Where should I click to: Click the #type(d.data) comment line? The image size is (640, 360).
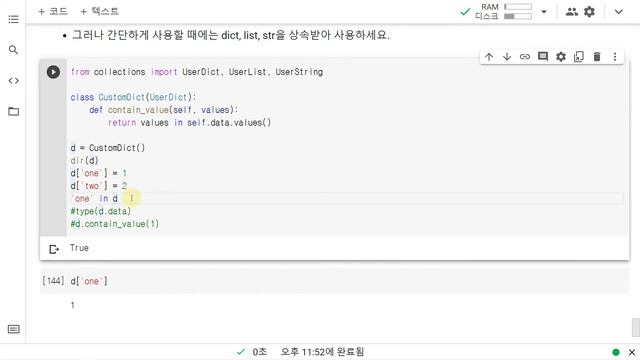(x=101, y=211)
